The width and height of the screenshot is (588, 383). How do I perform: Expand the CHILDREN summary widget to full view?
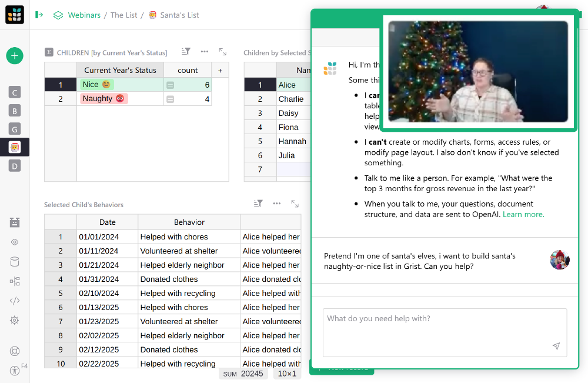pos(223,52)
